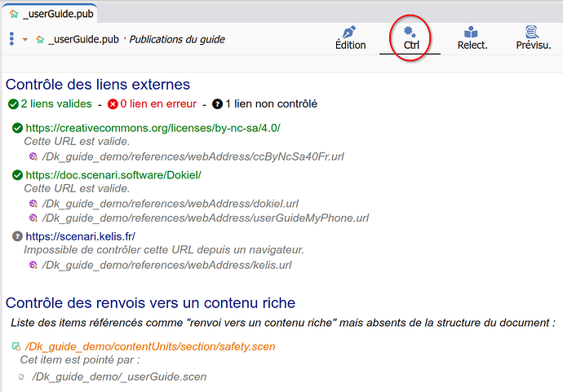The image size is (563, 392).
Task: Click the unchecked link question mark icon
Action: coord(217,104)
